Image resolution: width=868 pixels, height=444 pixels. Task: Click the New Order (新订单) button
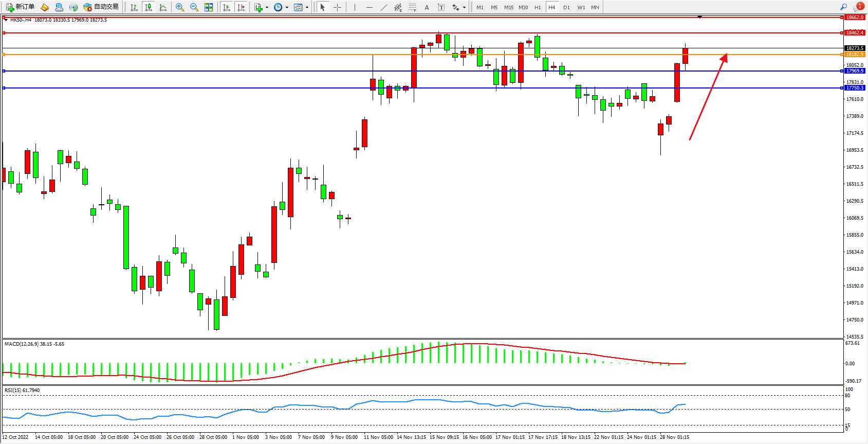click(21, 7)
